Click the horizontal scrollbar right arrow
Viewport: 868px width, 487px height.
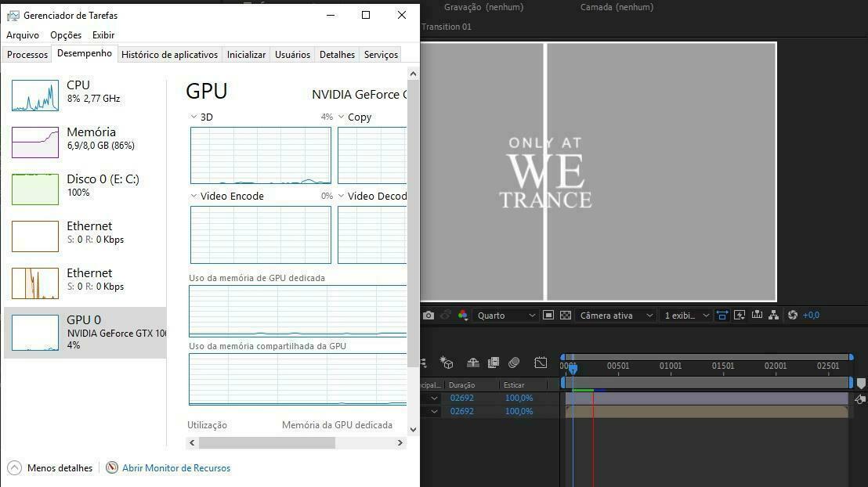(x=400, y=442)
